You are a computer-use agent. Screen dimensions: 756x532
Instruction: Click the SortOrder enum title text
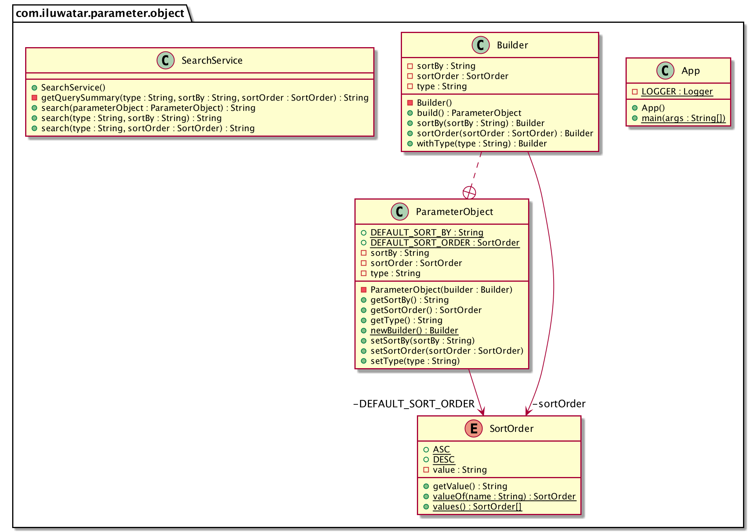[x=511, y=429]
